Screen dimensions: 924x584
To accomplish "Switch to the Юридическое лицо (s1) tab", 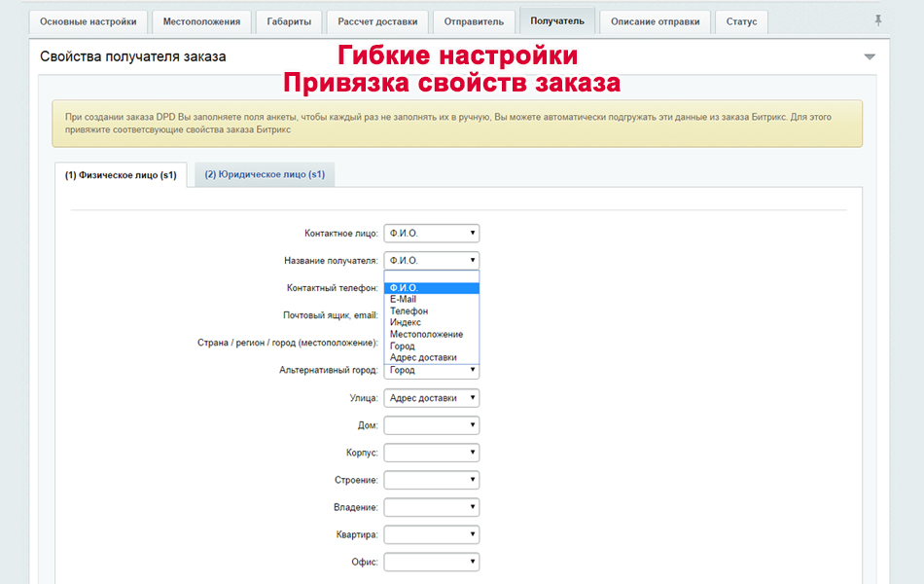I will [x=263, y=174].
